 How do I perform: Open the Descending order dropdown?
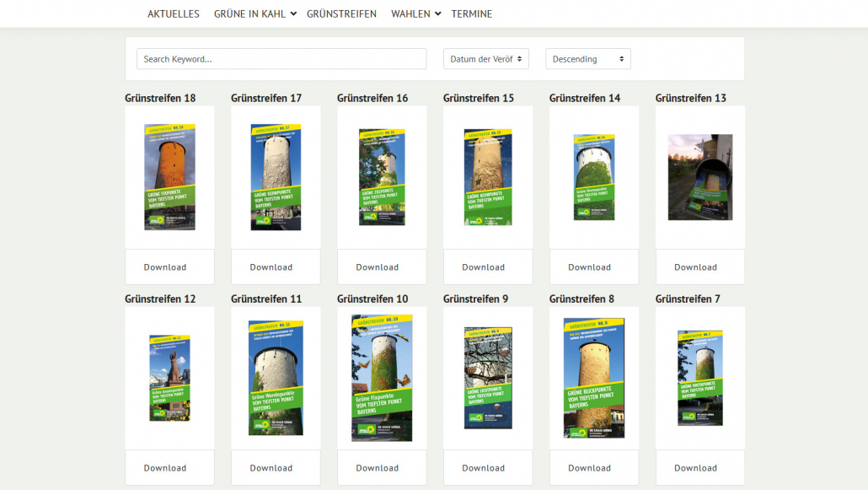coord(588,59)
